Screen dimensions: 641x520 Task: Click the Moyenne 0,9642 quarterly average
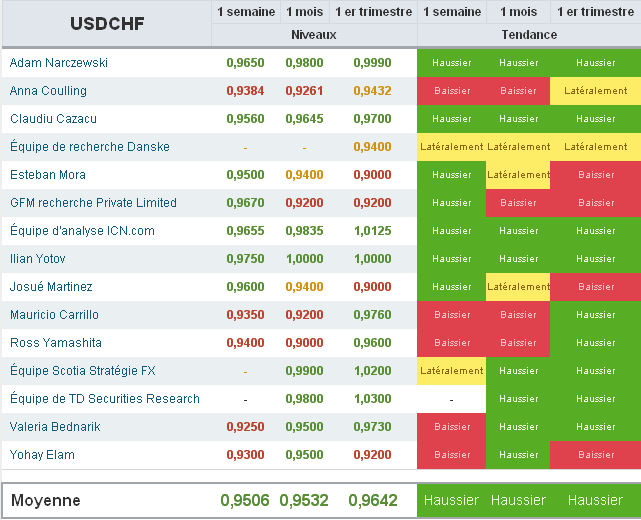[x=373, y=500]
